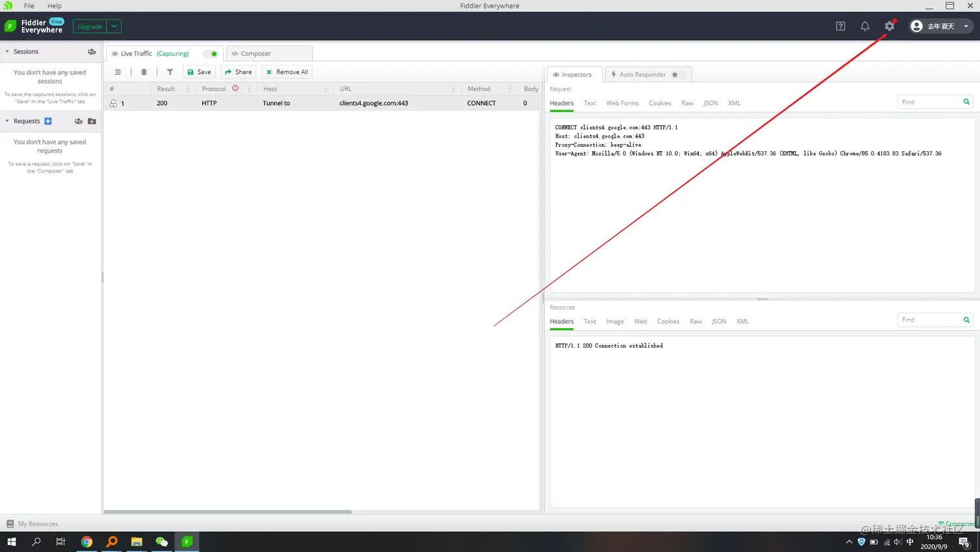The image size is (980, 552).
Task: Select the Response Image tab
Action: [x=615, y=322]
